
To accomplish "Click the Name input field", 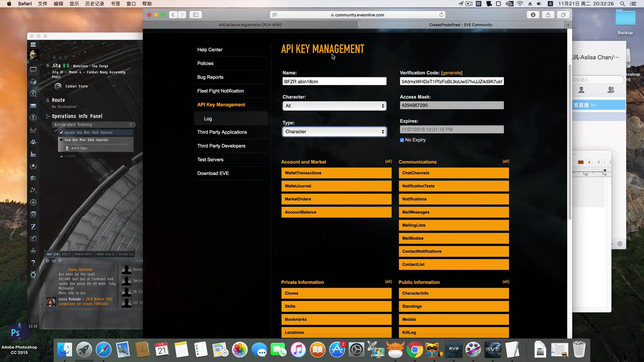I will coord(334,81).
